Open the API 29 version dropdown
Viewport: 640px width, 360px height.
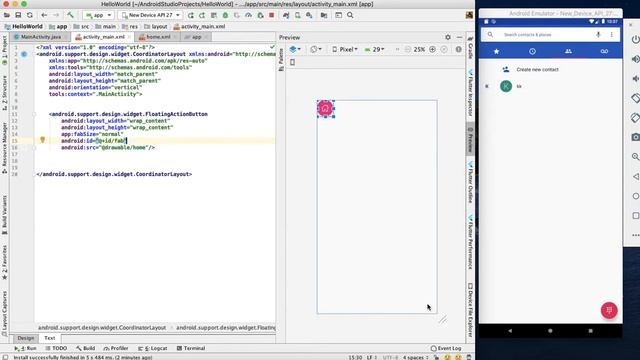[x=374, y=49]
